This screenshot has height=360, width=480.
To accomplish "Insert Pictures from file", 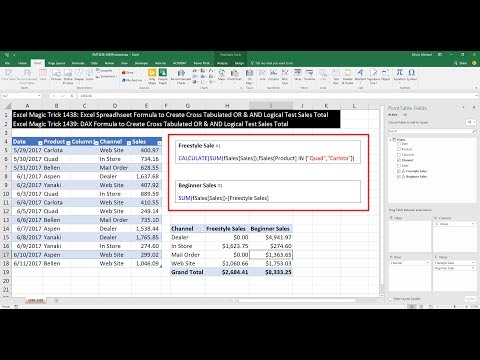I will pos(56,75).
